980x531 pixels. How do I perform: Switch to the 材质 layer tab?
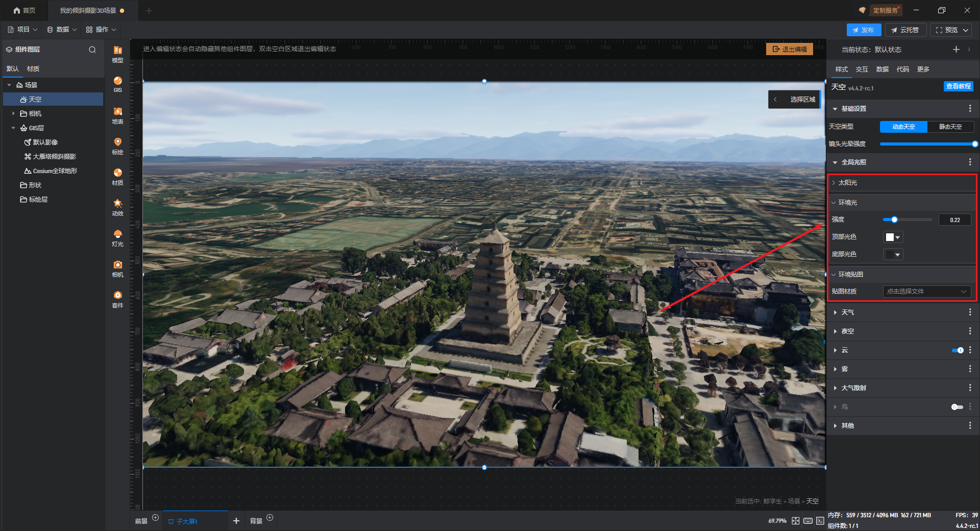click(33, 69)
